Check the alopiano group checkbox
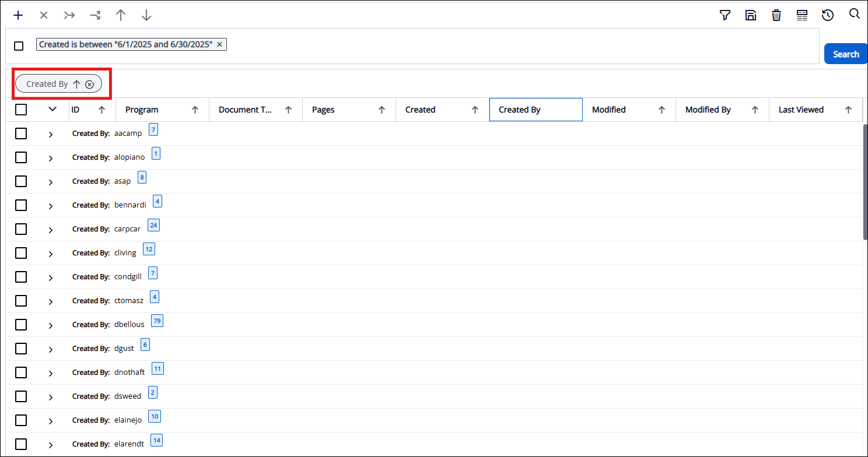The image size is (868, 457). (x=21, y=157)
